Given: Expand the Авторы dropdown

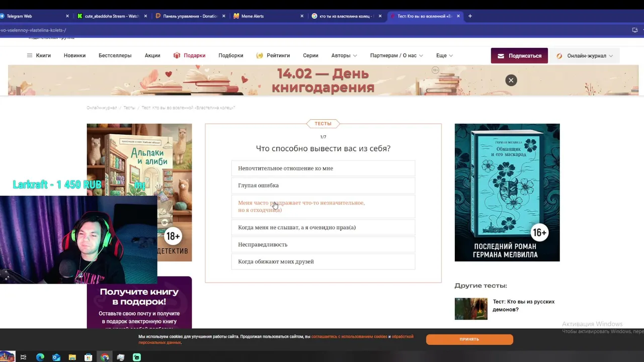Looking at the screenshot, I should 344,56.
